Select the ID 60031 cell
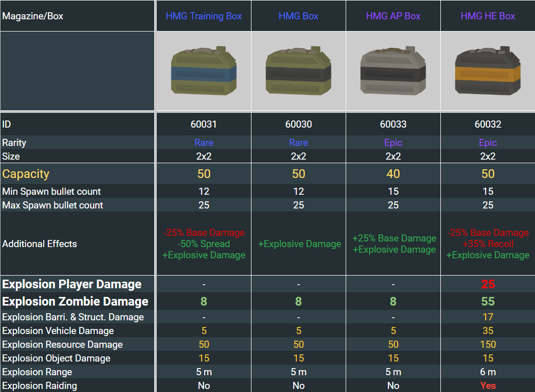This screenshot has width=535, height=392. pyautogui.click(x=204, y=124)
